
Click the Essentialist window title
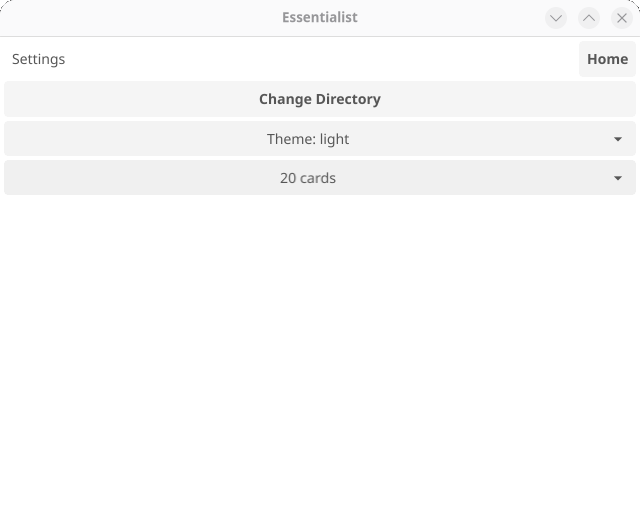click(320, 18)
